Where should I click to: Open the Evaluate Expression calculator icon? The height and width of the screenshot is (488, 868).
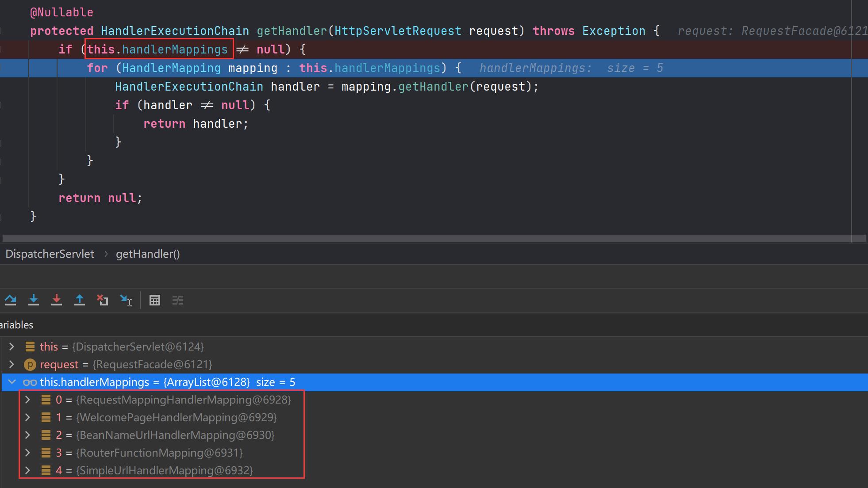pyautogui.click(x=155, y=301)
